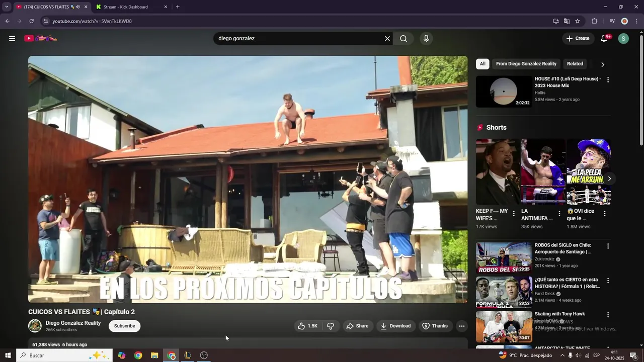Open options for ROBOS del SIGLO video

[x=608, y=246]
